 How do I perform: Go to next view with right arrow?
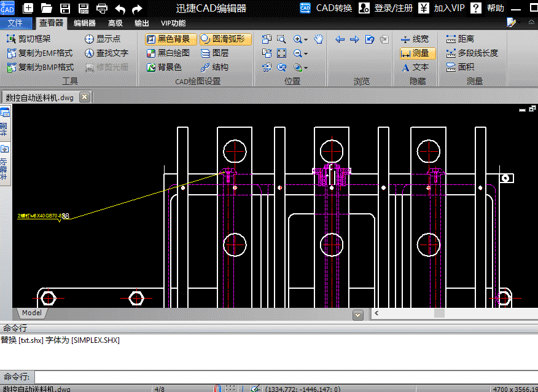point(354,39)
